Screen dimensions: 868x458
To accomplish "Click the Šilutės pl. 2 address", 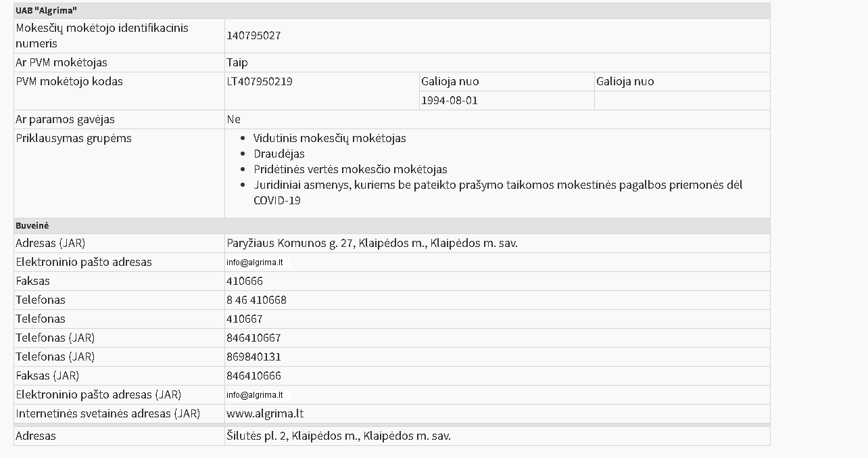I will click(338, 436).
